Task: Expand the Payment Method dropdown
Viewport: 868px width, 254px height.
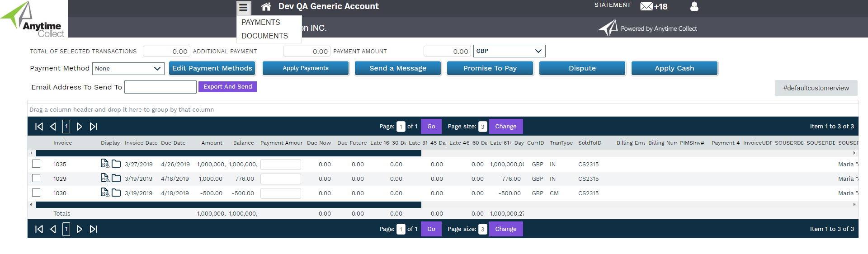Action: point(128,69)
